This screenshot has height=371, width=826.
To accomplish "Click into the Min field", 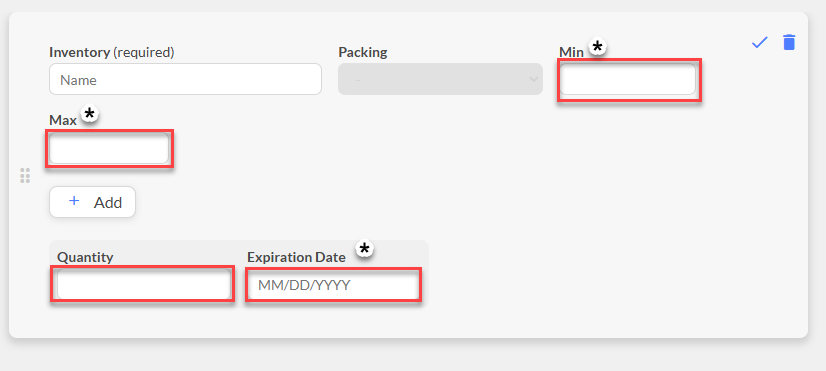I will (x=627, y=80).
